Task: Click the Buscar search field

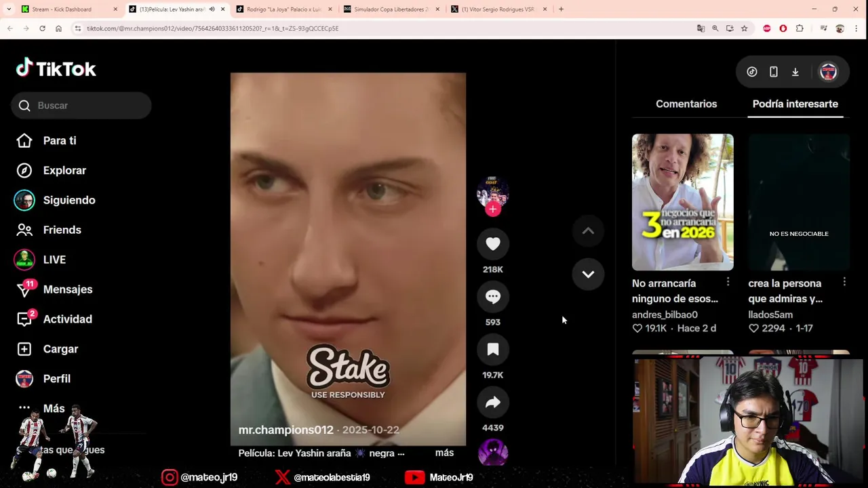Action: [x=81, y=105]
